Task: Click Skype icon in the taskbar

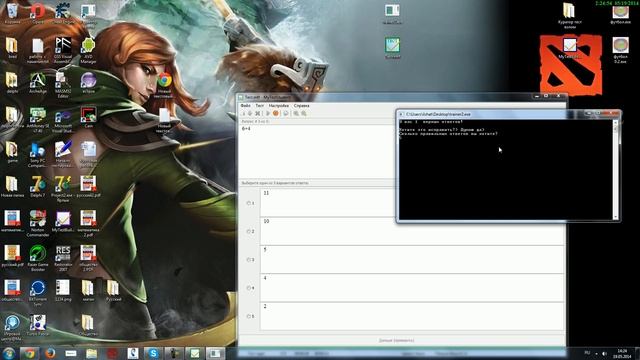Action: [153, 353]
